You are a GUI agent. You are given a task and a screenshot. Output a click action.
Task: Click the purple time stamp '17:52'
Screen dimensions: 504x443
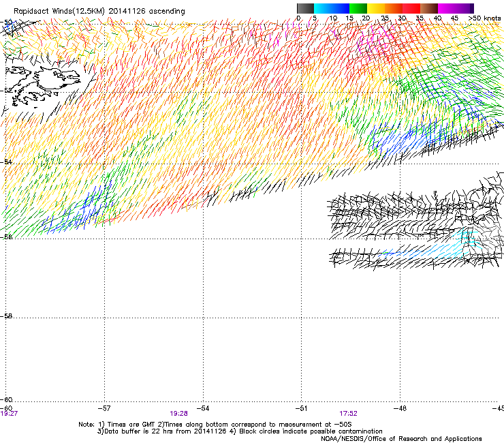coord(349,414)
